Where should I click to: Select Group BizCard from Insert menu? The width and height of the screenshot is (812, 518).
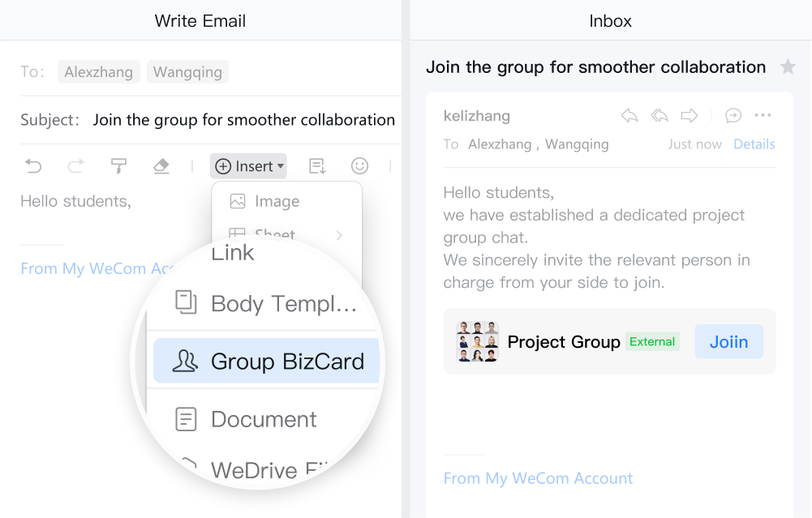(267, 362)
